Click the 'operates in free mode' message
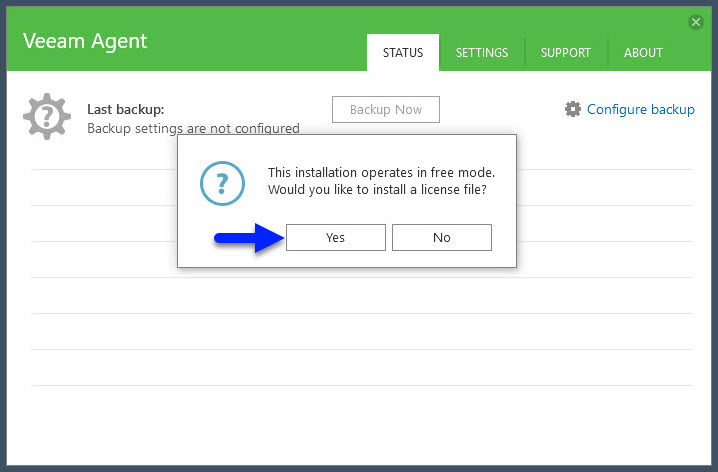Image resolution: width=718 pixels, height=472 pixels. (381, 172)
